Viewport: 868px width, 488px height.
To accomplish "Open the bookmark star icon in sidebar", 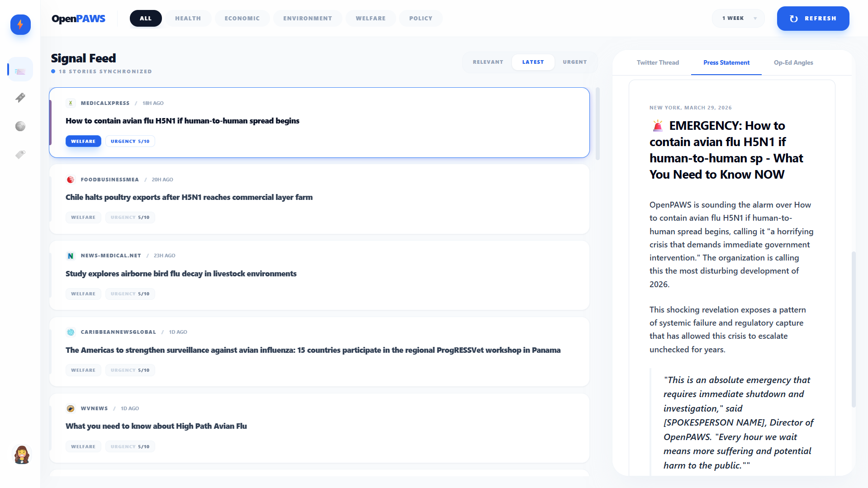I will click(x=20, y=98).
